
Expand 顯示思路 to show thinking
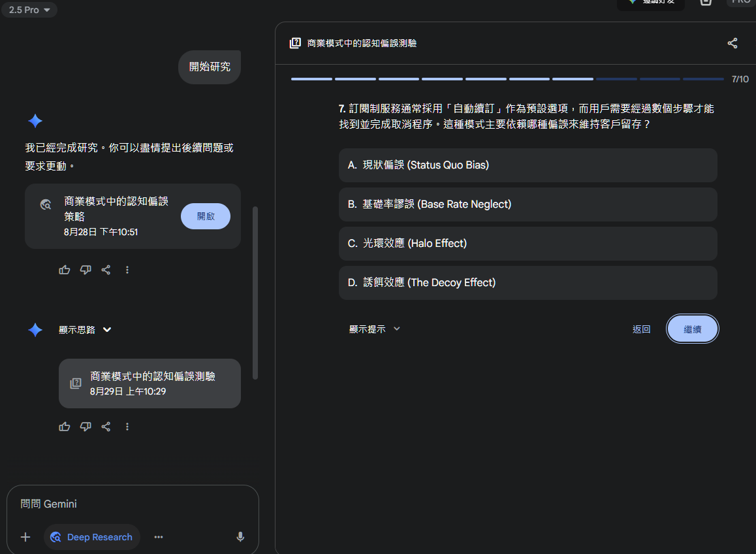click(86, 330)
